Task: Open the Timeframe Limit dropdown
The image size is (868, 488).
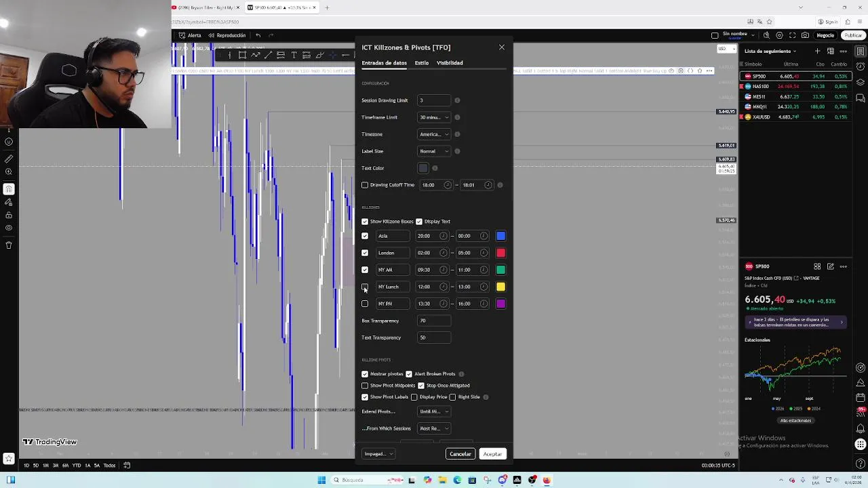Action: click(x=434, y=117)
